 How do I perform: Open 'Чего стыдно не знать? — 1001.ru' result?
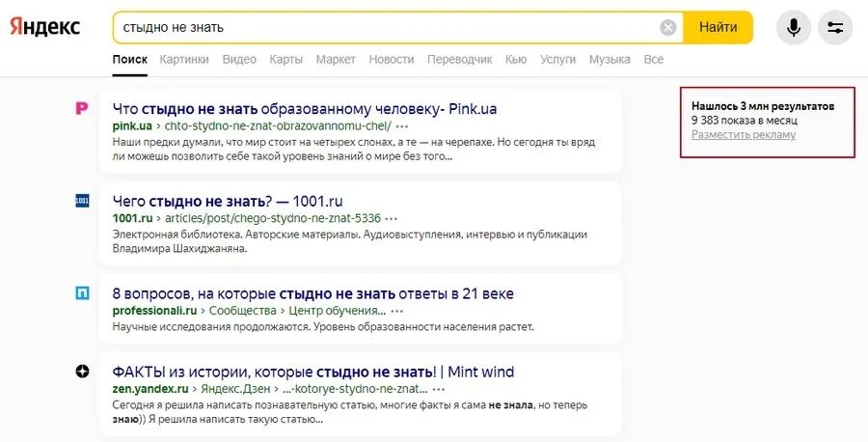click(x=228, y=201)
